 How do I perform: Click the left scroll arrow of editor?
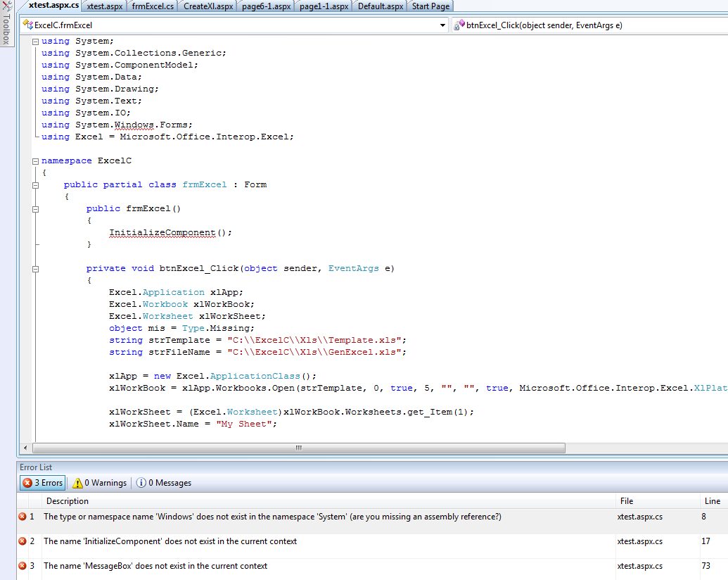point(25,448)
